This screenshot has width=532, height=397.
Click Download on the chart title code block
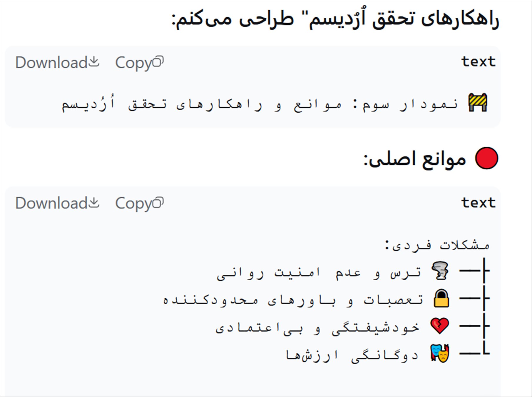tap(57, 63)
